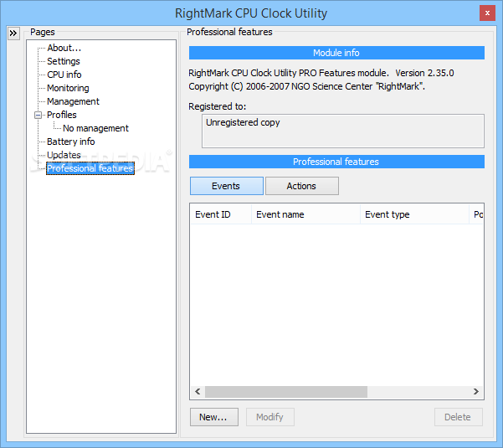Click the left arrow of the horizontal scrollbar

click(x=198, y=392)
